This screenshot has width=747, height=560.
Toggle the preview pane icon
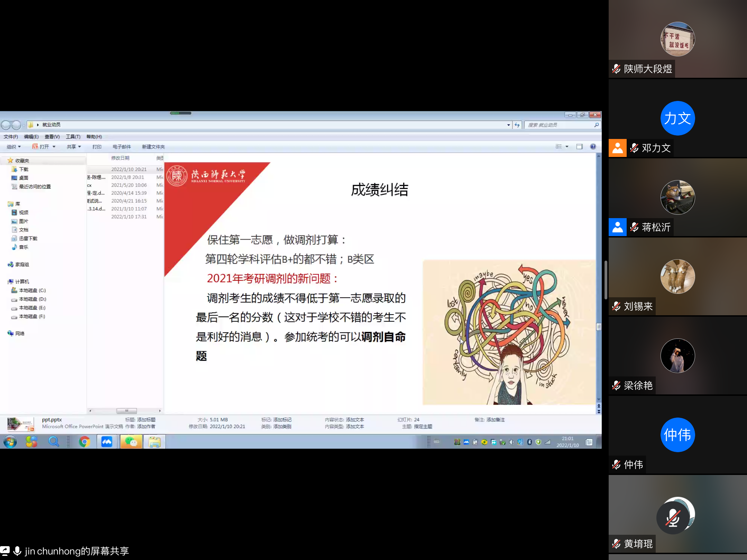pos(580,147)
